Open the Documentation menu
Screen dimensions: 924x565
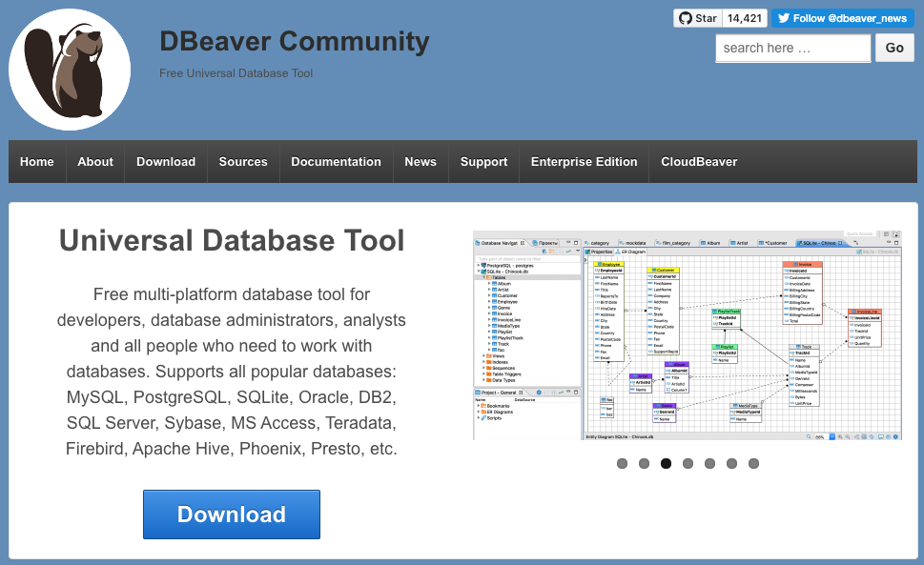pos(336,162)
